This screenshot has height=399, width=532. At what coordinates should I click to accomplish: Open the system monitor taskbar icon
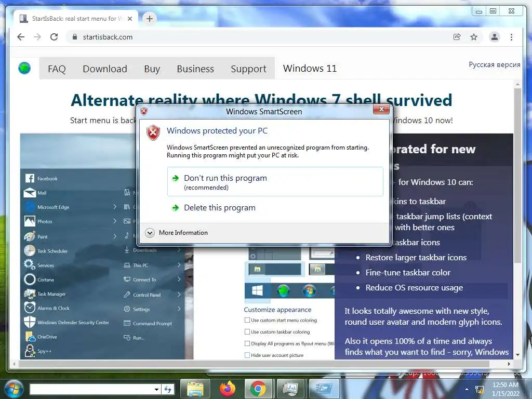coord(290,389)
